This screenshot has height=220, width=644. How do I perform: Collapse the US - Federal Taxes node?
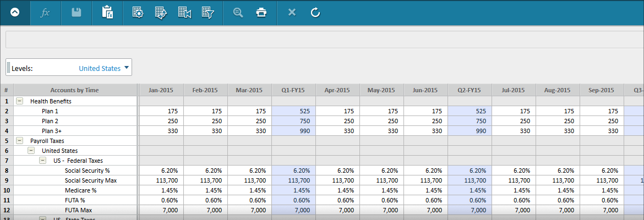point(42,161)
